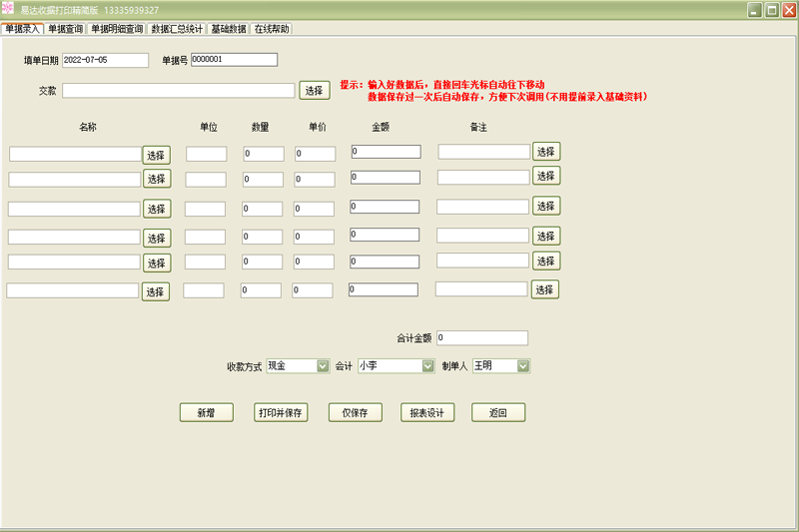Click second row 名称 input field
Image resolution: width=799 pixels, height=532 pixels.
(x=75, y=180)
